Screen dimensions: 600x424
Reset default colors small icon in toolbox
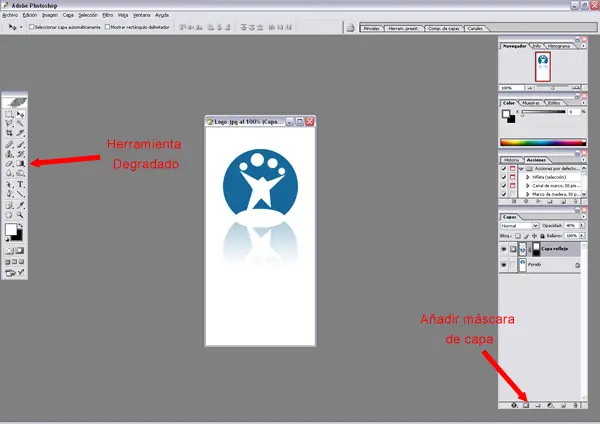7,239
